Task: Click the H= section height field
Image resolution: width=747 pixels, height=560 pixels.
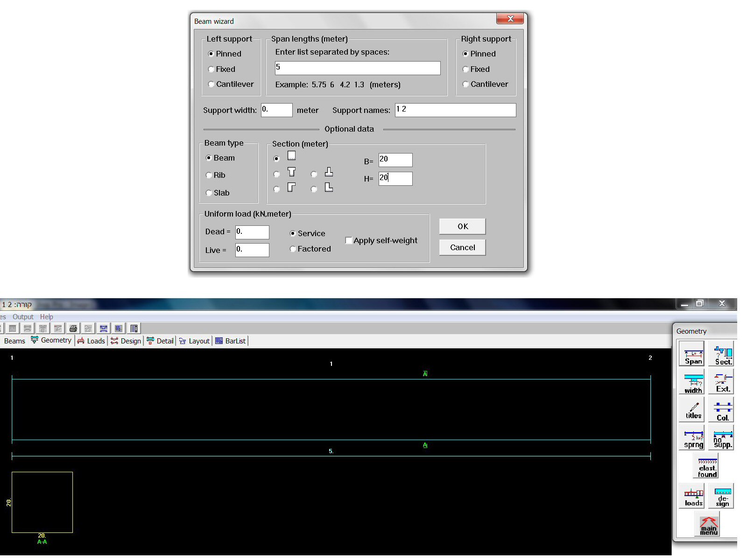Action: click(x=395, y=179)
